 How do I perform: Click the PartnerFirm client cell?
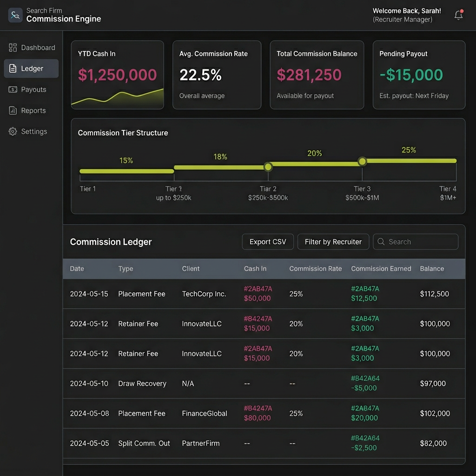click(x=201, y=443)
